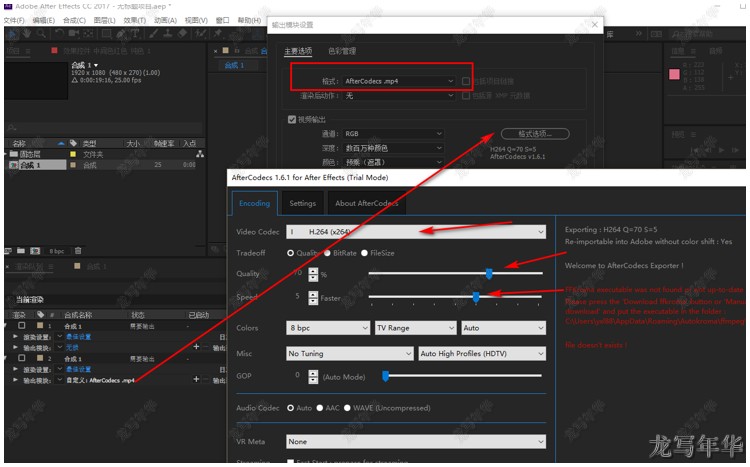Select the Puppet Pin tool
The height and width of the screenshot is (467, 750).
218,33
